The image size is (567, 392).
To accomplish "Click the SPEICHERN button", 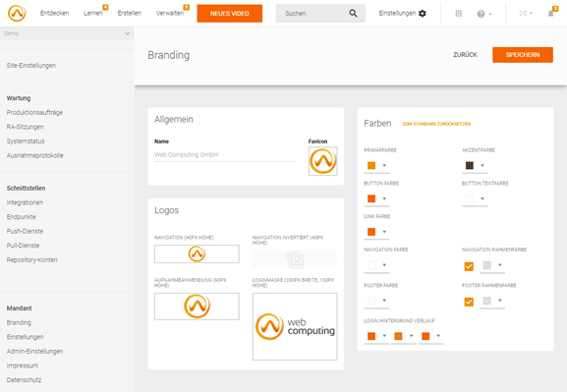I will (523, 55).
